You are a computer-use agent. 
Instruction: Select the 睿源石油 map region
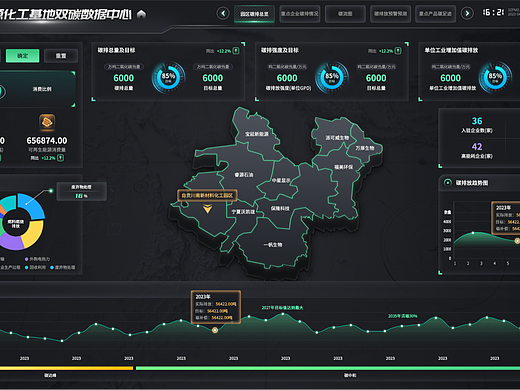click(244, 175)
